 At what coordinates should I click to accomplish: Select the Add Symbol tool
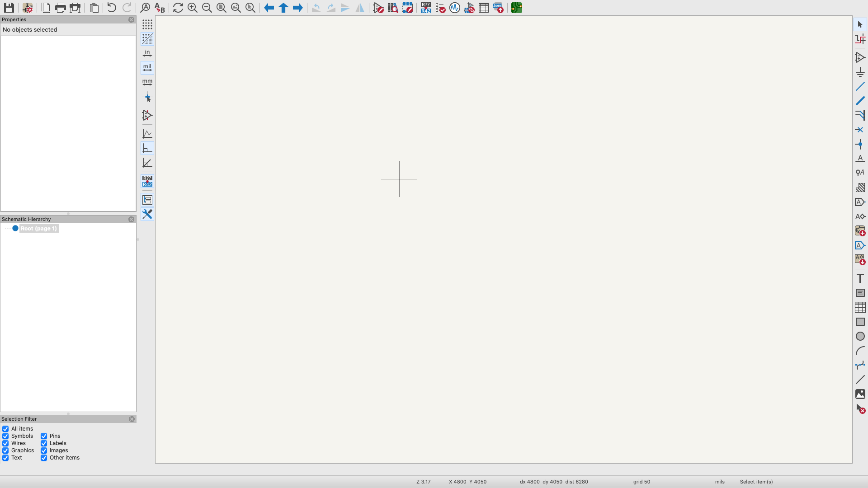coord(860,57)
